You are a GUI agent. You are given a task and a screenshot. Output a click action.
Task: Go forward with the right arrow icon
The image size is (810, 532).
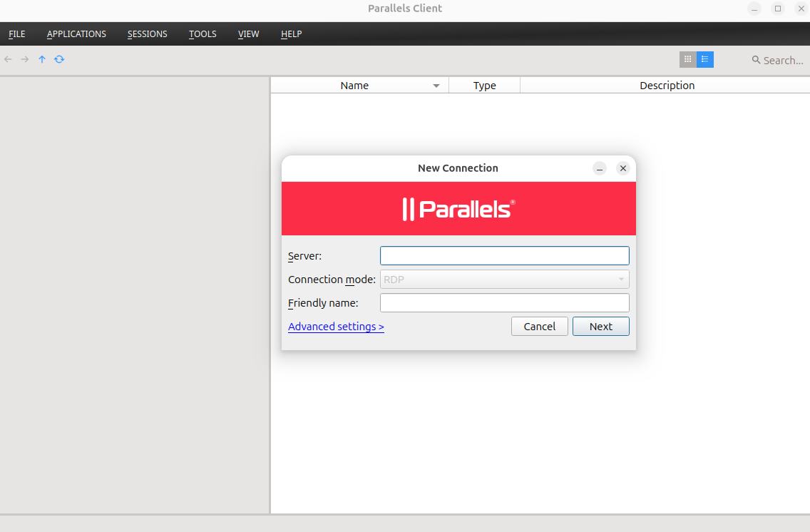25,59
